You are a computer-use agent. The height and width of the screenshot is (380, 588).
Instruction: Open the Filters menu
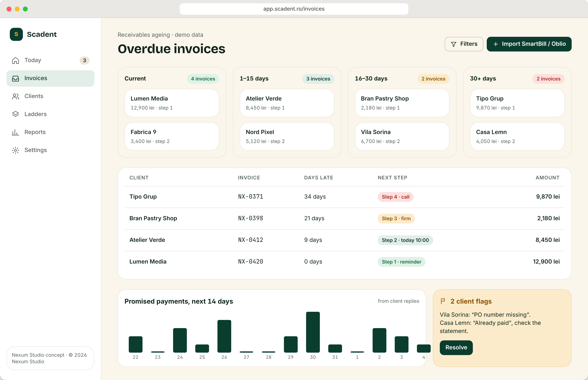pyautogui.click(x=464, y=44)
